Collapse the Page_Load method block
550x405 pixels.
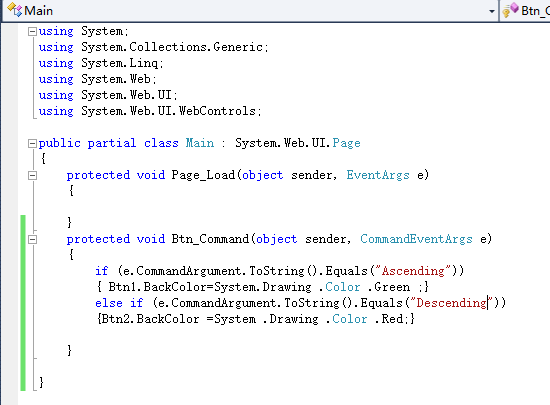pyautogui.click(x=32, y=175)
